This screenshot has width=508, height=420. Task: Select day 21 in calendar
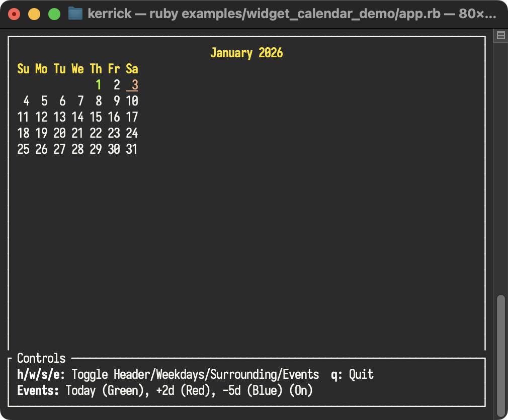[78, 133]
